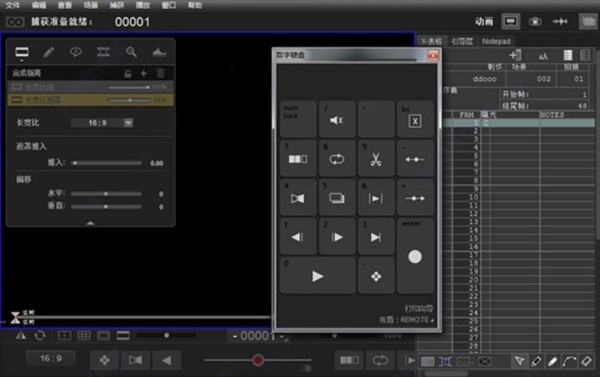Click the loop playback key on keypad
600x377 pixels.
pyautogui.click(x=337, y=159)
